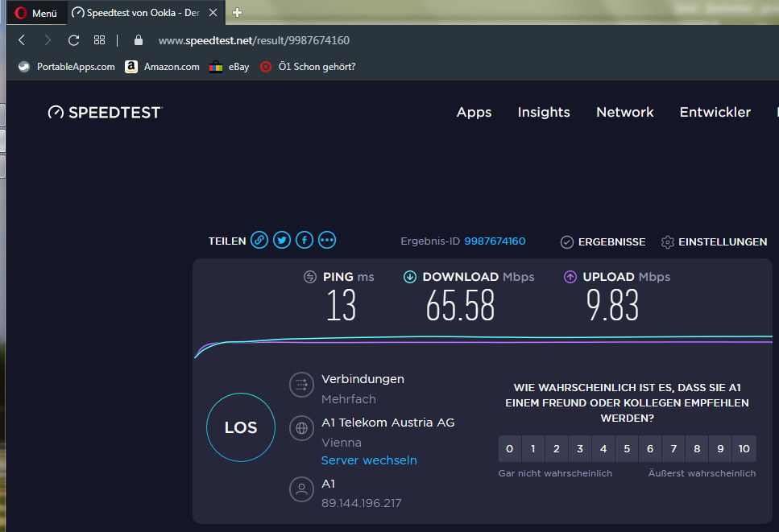Screen dimensions: 779x532
Task: Click the ping value 13
Action: 342,305
